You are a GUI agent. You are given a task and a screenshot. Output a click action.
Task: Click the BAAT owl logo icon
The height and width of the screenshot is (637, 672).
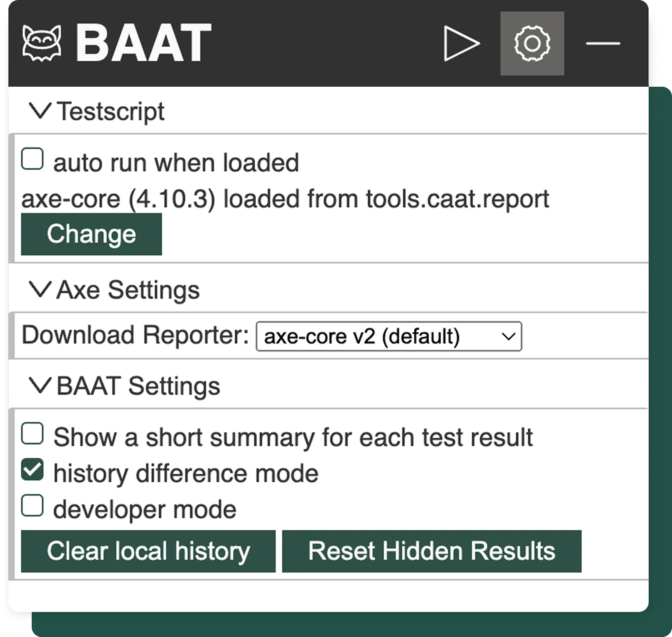click(x=42, y=43)
